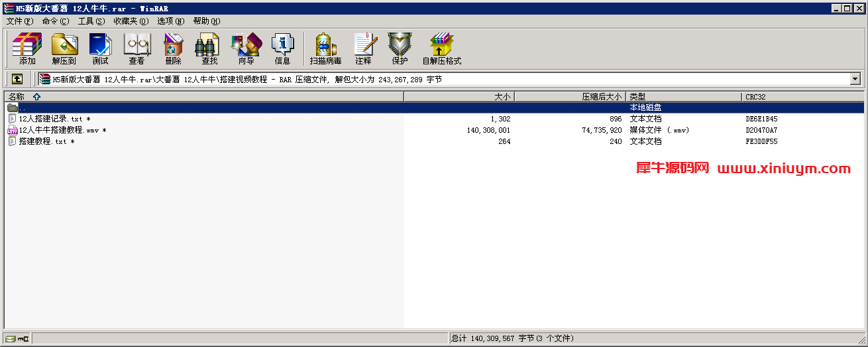Screen dimensions: 868x347
Task: Open the 文件 (File) menu
Action: (x=19, y=21)
